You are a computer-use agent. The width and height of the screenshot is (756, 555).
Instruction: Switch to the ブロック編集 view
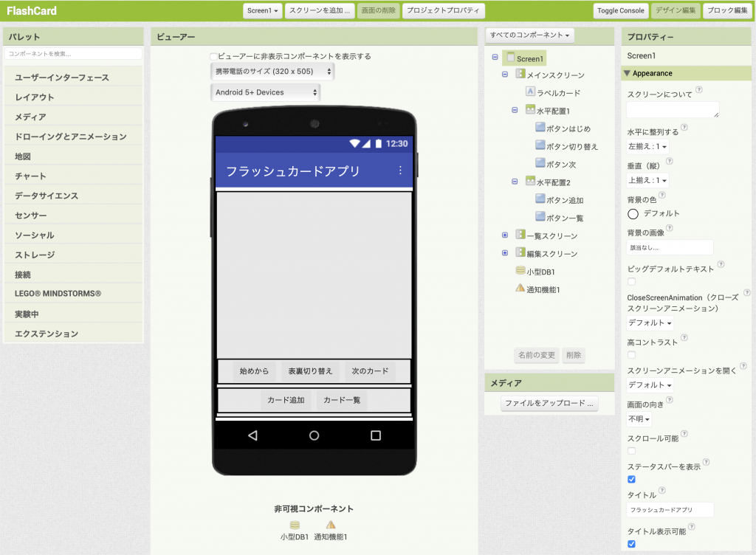click(725, 11)
